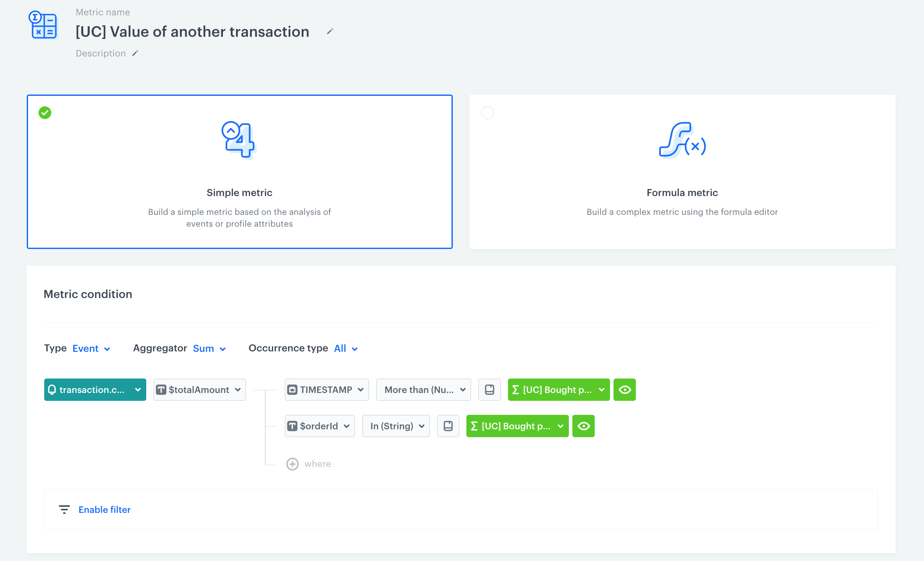The width and height of the screenshot is (924, 561).
Task: Click the [UC] Bought p... metric button in $orderId row
Action: (x=517, y=426)
